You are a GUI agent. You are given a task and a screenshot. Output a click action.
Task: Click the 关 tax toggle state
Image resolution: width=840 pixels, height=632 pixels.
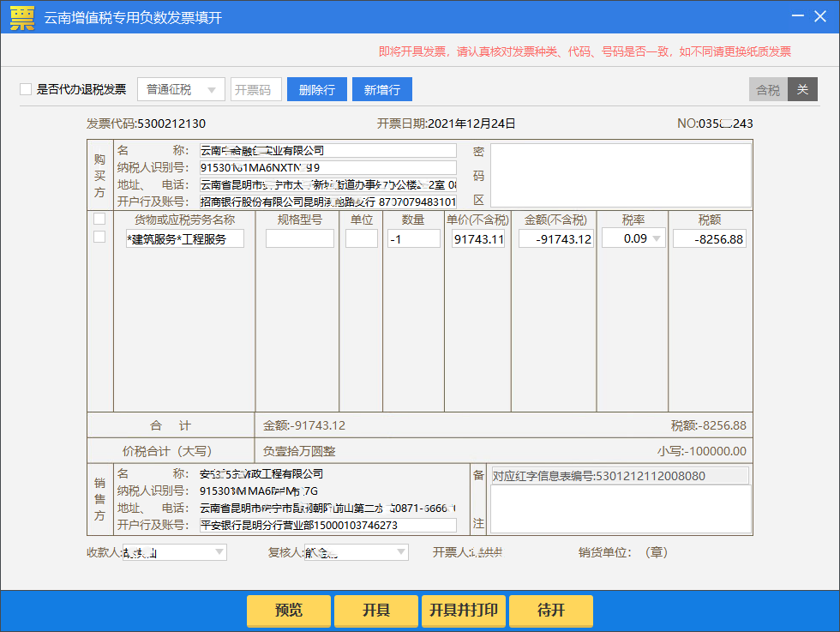pyautogui.click(x=802, y=89)
